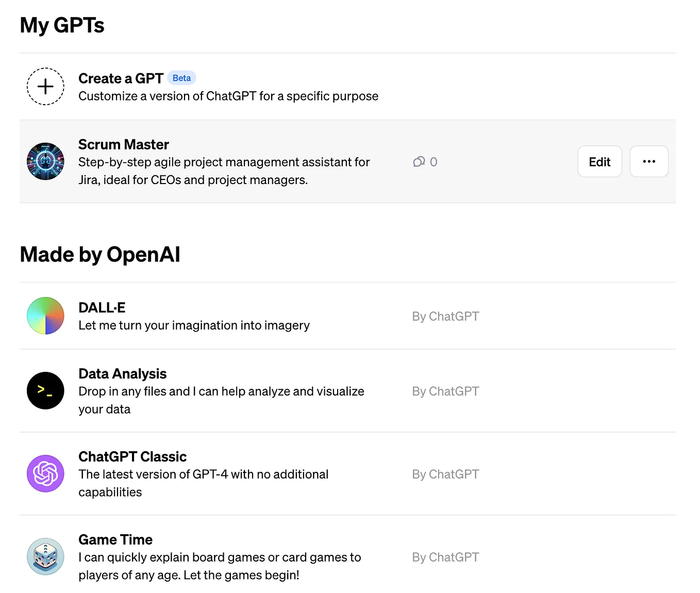The image size is (700, 593).
Task: Click By ChatGPT label beside DALL·E
Action: 445,316
